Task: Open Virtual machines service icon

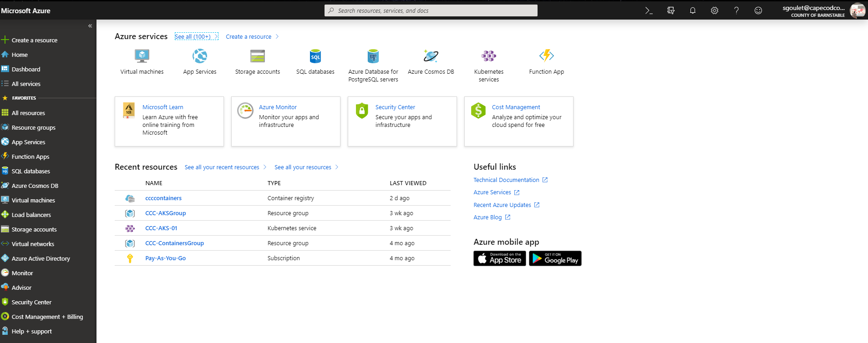Action: pos(142,56)
